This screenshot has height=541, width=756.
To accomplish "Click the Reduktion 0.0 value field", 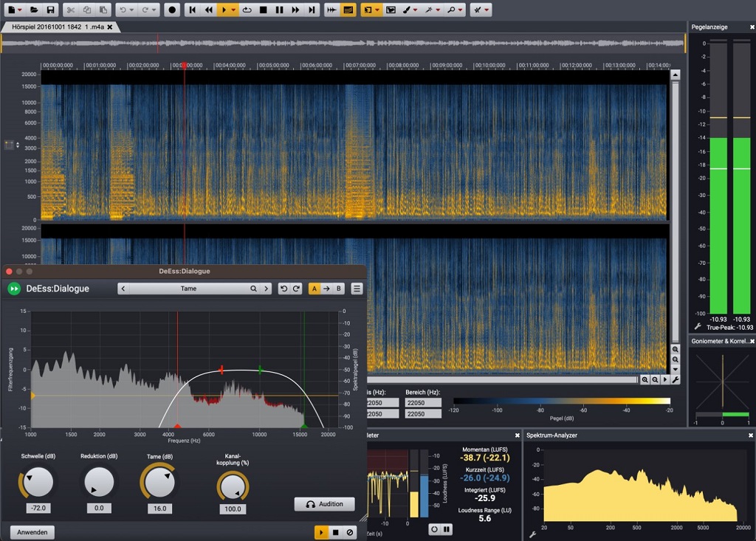I will click(99, 508).
